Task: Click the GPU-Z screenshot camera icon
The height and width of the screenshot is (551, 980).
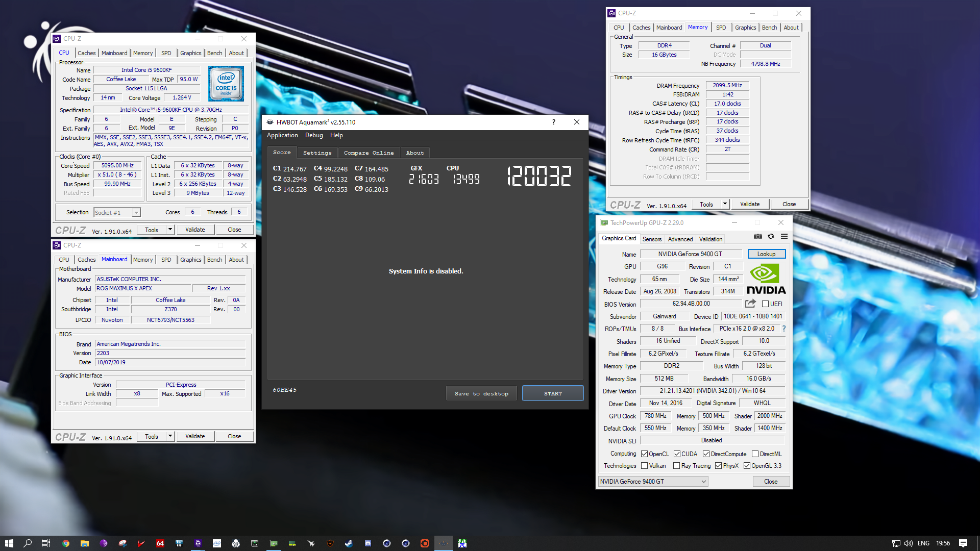Action: coord(758,236)
